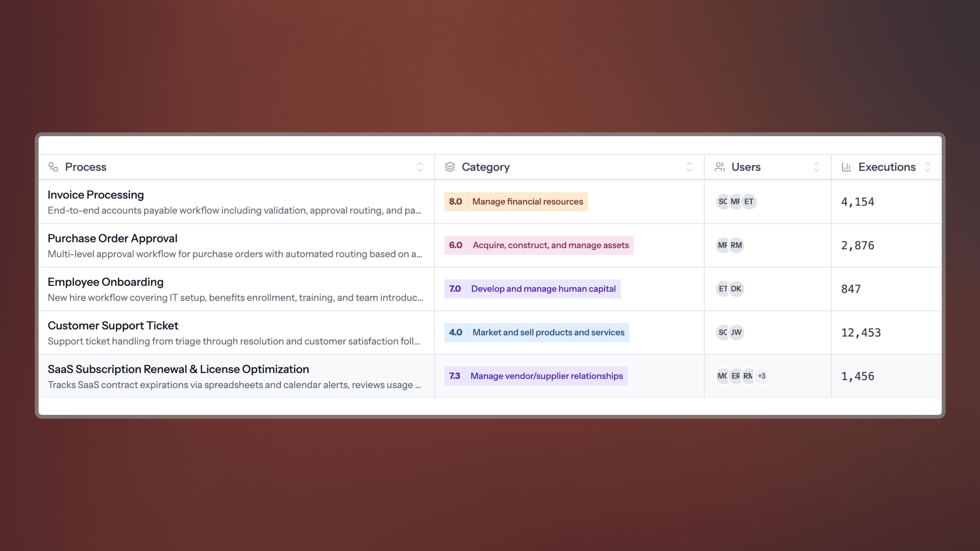Click the 8.0 category number badge

tap(455, 202)
